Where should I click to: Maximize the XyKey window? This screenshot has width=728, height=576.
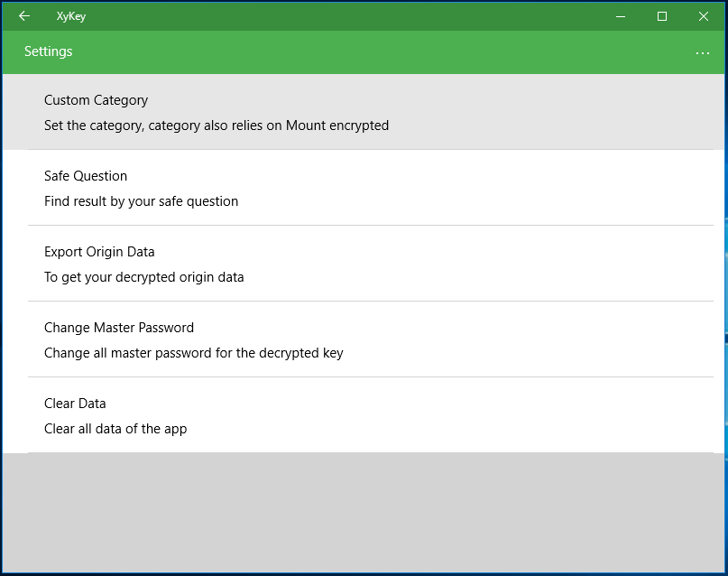pos(662,16)
